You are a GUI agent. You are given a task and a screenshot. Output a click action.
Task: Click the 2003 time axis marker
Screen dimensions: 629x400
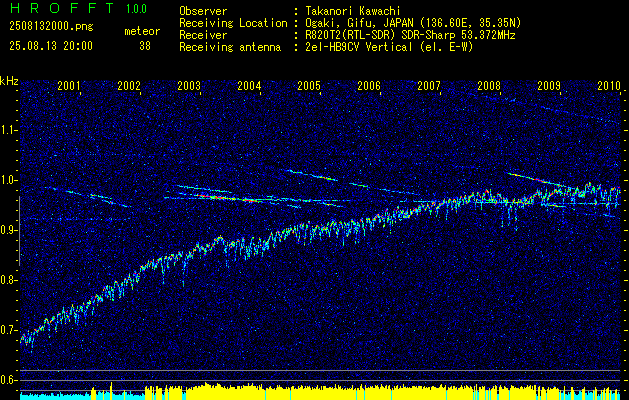click(x=189, y=85)
